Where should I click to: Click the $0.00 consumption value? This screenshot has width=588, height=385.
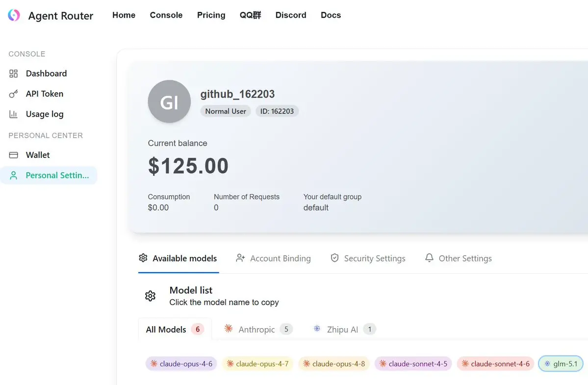tap(158, 207)
